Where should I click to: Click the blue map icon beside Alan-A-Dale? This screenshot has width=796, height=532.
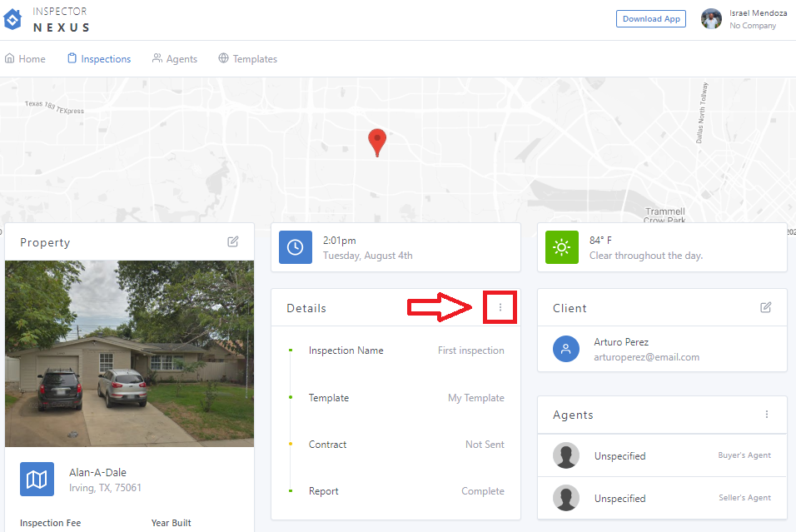click(37, 479)
